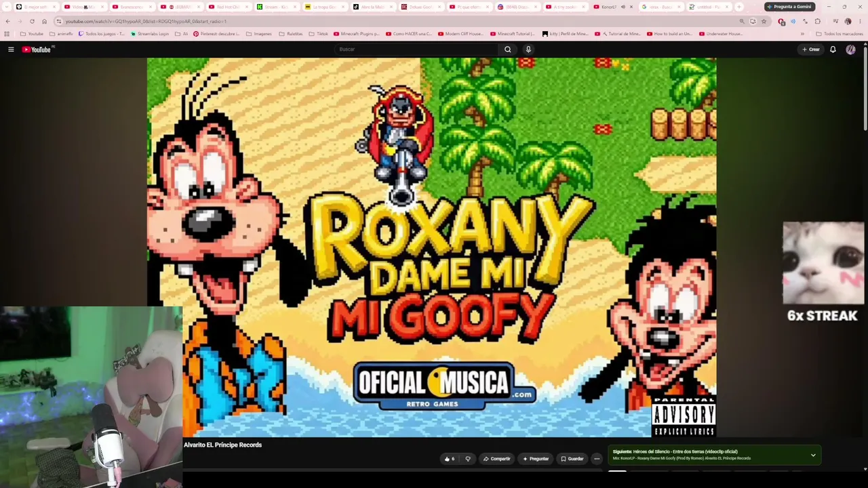The image size is (868, 488).
Task: Click Pregunta a Gemini button
Action: [789, 7]
